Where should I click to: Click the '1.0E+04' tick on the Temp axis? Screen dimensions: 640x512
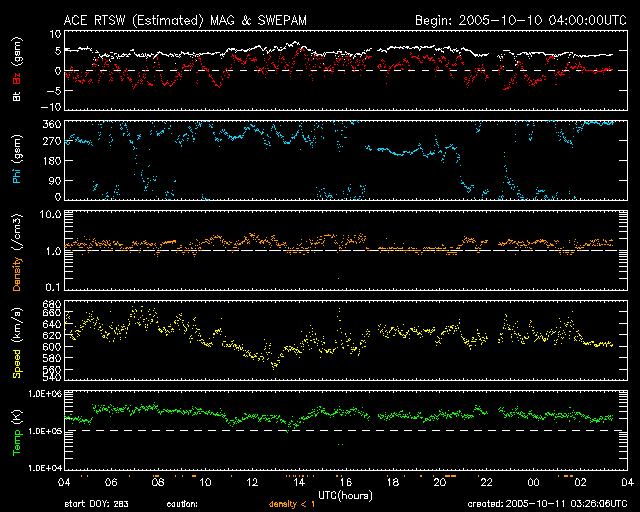pos(45,468)
